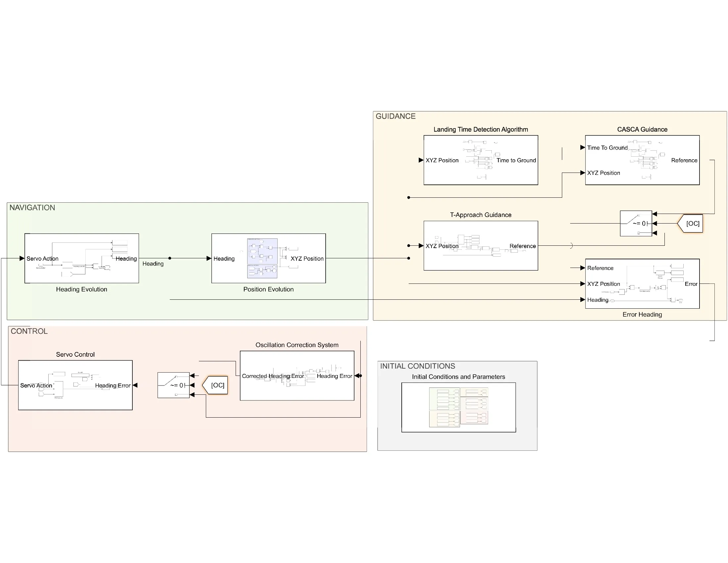728x563 pixels.
Task: Click the NAVIGATION area label
Action: (32, 207)
